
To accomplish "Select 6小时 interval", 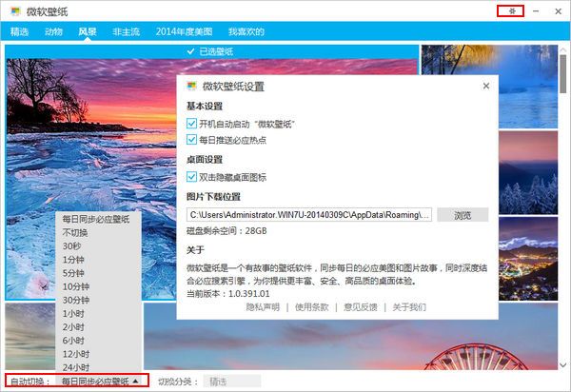I will click(x=96, y=341).
